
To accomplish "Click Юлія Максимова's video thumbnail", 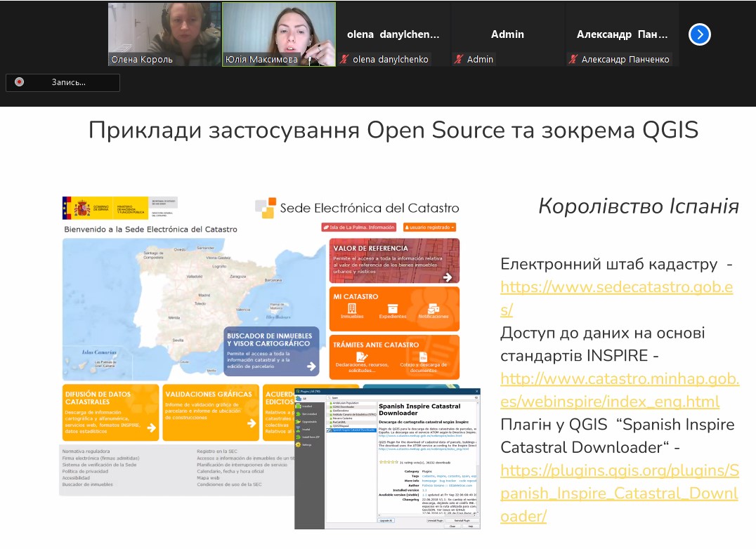I will point(278,34).
